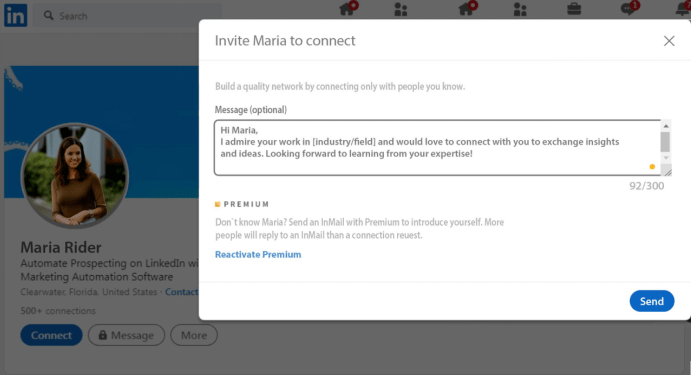Open the More button on the profile
Image resolution: width=691 pixels, height=375 pixels.
point(194,335)
